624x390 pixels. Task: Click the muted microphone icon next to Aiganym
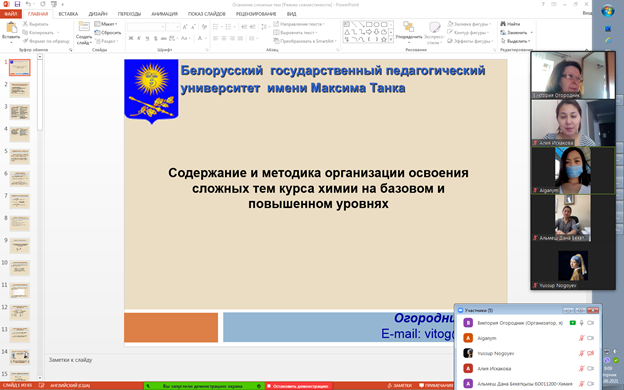581,338
